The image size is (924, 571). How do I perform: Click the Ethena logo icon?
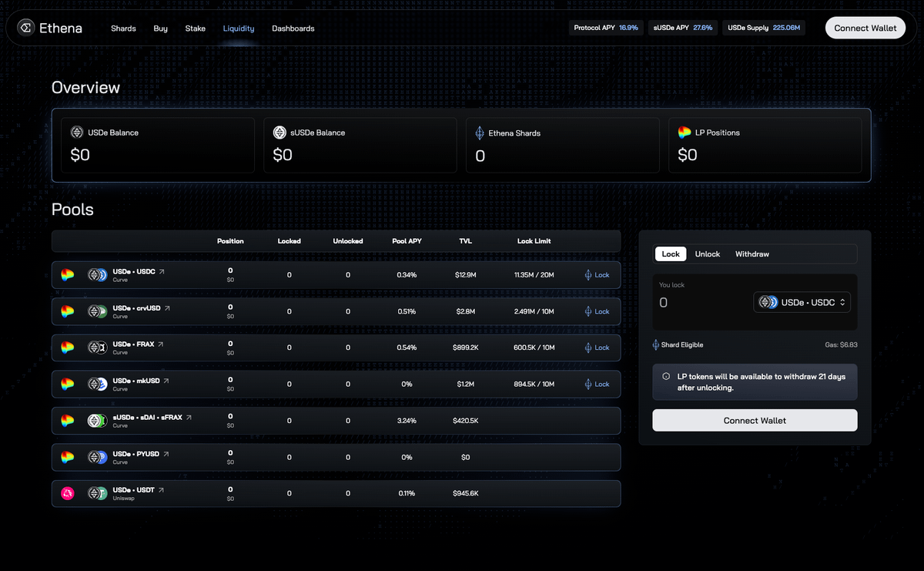25,28
